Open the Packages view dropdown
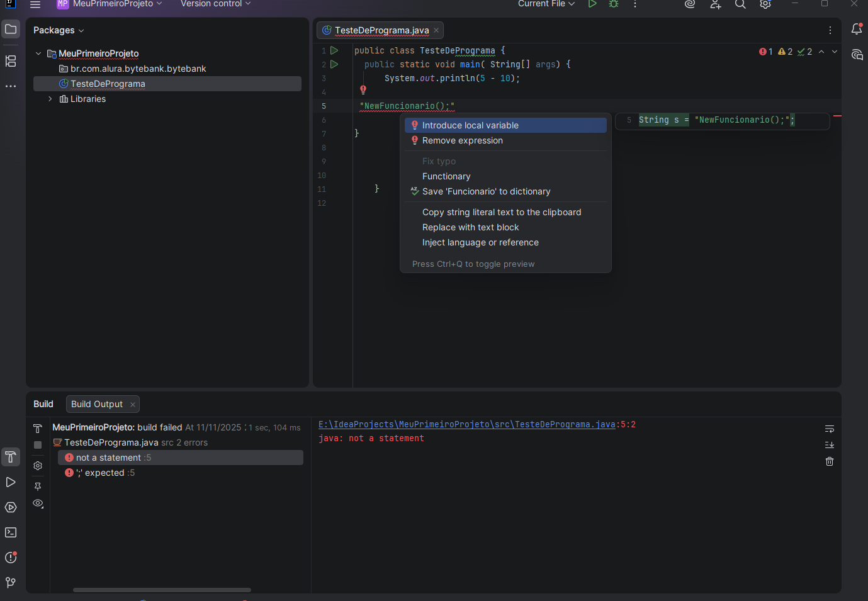The height and width of the screenshot is (601, 868). (59, 30)
